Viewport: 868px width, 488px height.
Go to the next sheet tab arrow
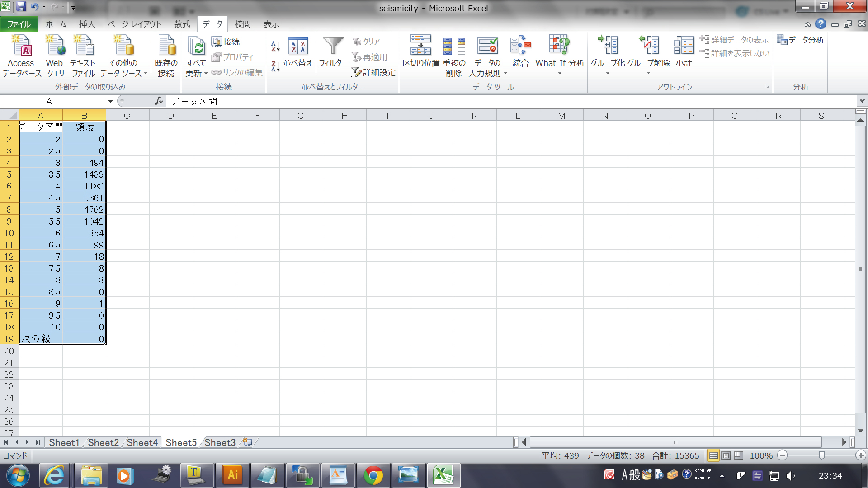pyautogui.click(x=27, y=442)
